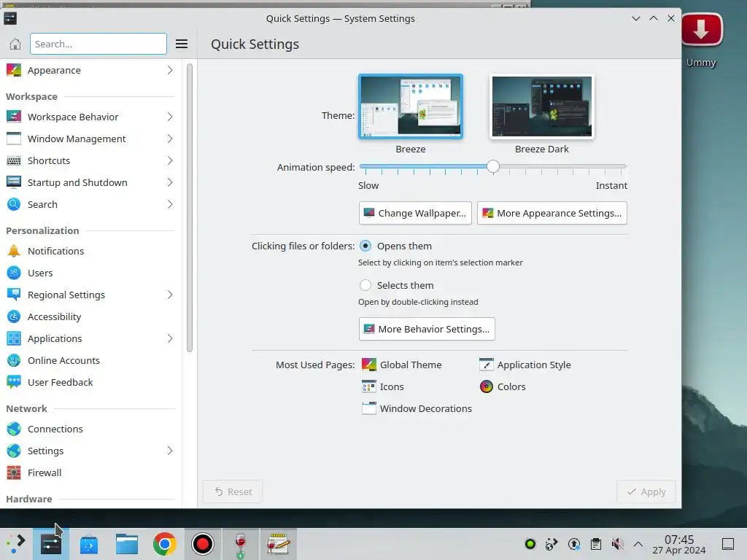Click the Change Wallpaper button
The image size is (747, 560).
pyautogui.click(x=415, y=213)
